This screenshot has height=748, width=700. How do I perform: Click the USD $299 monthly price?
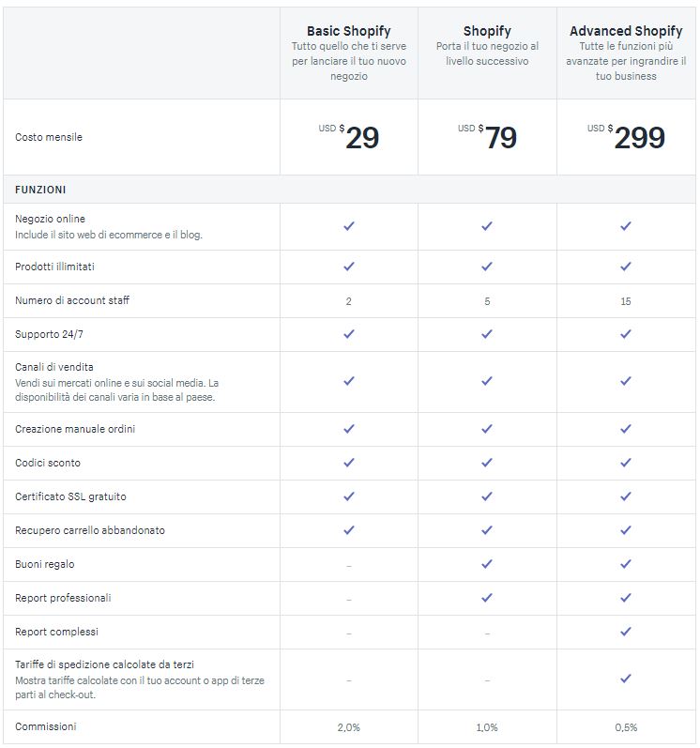click(x=626, y=137)
